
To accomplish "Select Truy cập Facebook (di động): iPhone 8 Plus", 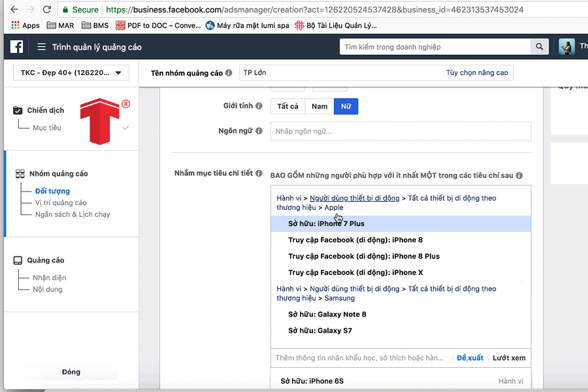I will (x=400, y=256).
